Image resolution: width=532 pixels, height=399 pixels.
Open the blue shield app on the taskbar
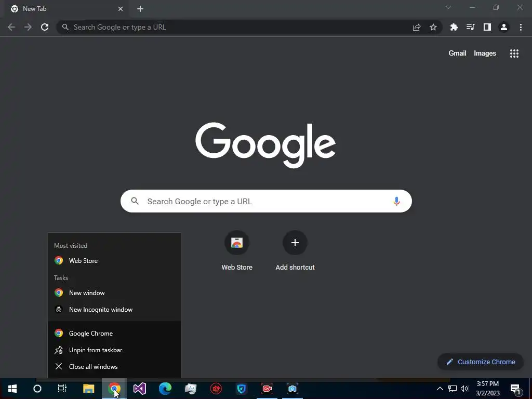241,389
